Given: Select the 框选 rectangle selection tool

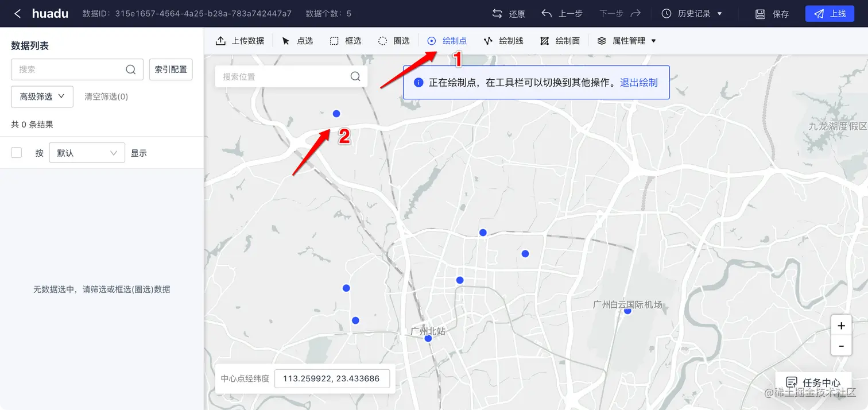Looking at the screenshot, I should coord(346,41).
